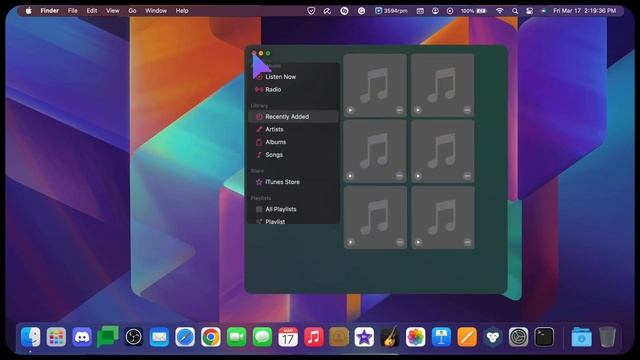Open the Go menu
The image size is (640, 360).
click(x=132, y=11)
